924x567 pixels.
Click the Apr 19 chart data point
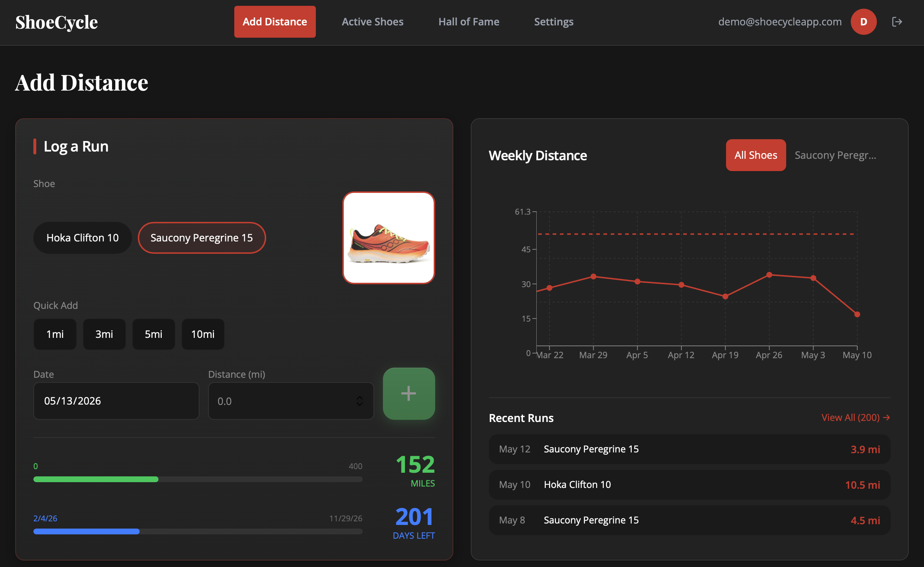tap(725, 297)
